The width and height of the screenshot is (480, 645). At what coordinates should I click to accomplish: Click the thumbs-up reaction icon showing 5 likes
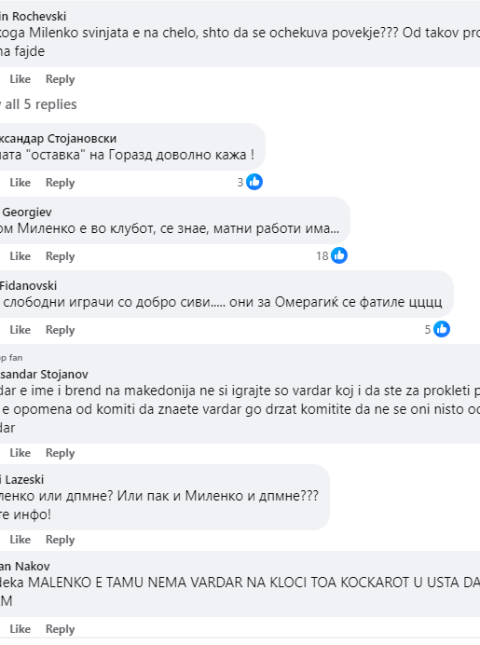tap(442, 329)
